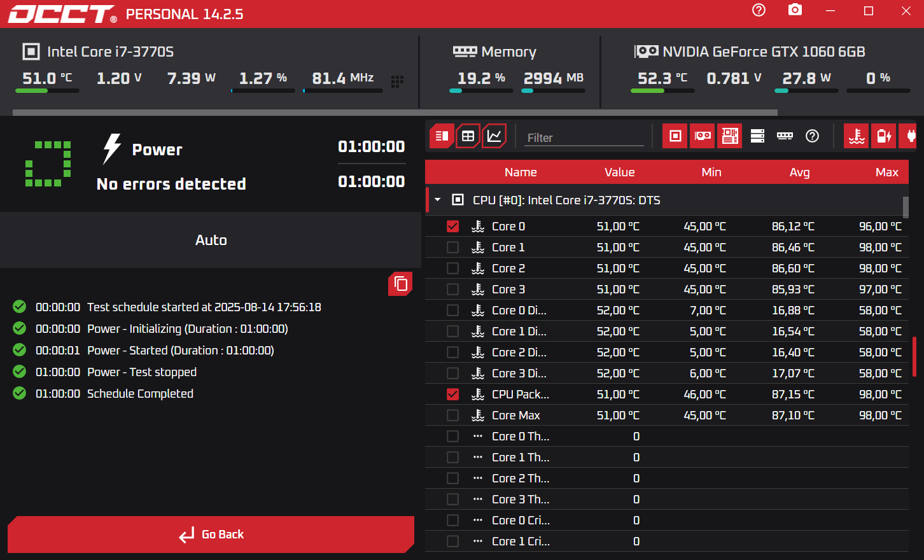Click the Filter input field

click(x=584, y=137)
